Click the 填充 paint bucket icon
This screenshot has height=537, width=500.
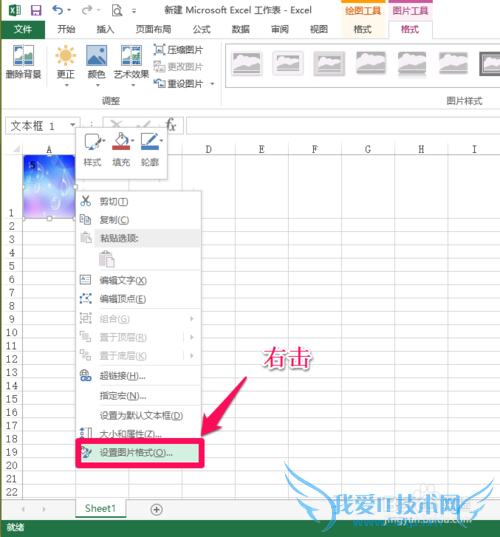point(121,142)
